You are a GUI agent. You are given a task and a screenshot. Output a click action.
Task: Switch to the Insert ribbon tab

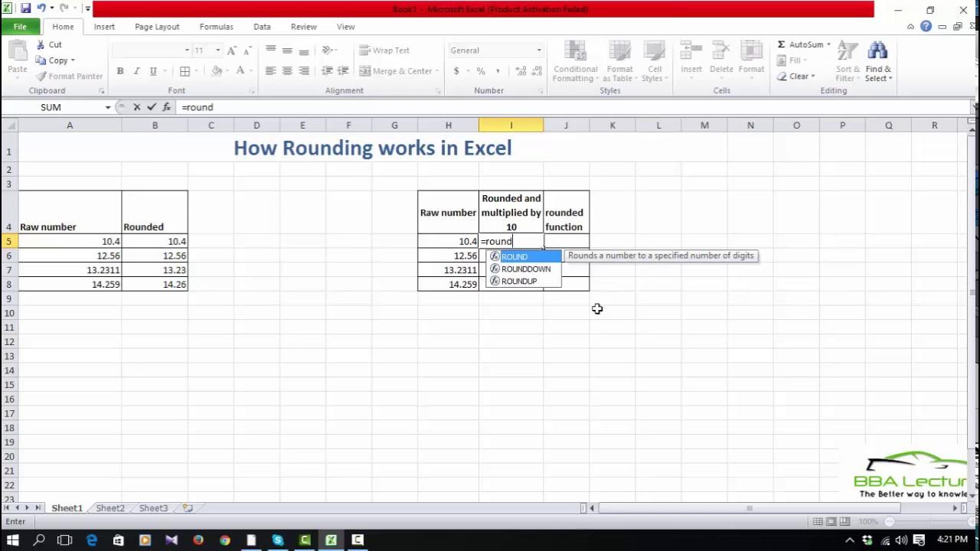pyautogui.click(x=104, y=27)
